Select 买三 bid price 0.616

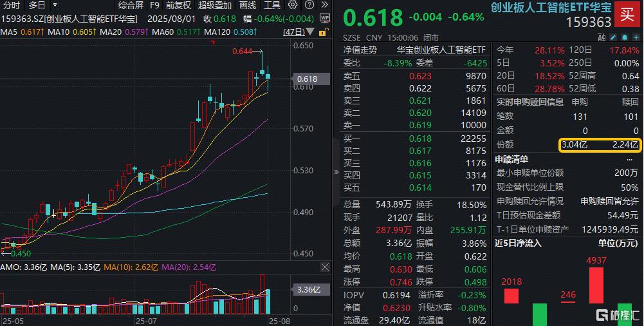coord(420,163)
